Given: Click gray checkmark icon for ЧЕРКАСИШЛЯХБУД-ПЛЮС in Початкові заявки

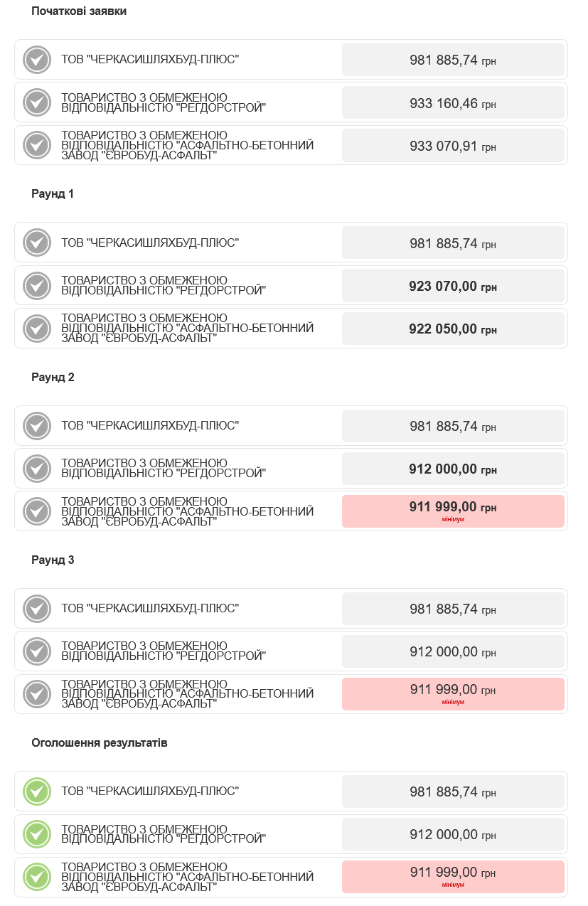Looking at the screenshot, I should tap(37, 60).
